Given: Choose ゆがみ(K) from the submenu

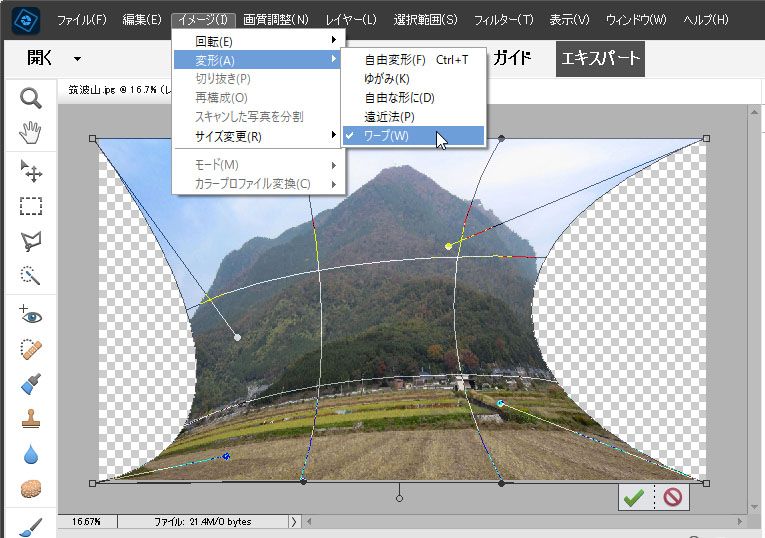Looking at the screenshot, I should click(413, 79).
